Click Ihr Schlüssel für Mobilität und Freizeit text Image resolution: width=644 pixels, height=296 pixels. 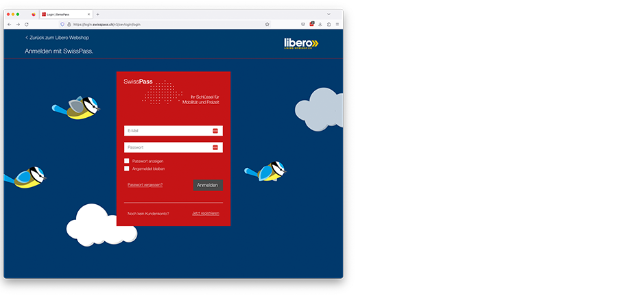pos(201,99)
